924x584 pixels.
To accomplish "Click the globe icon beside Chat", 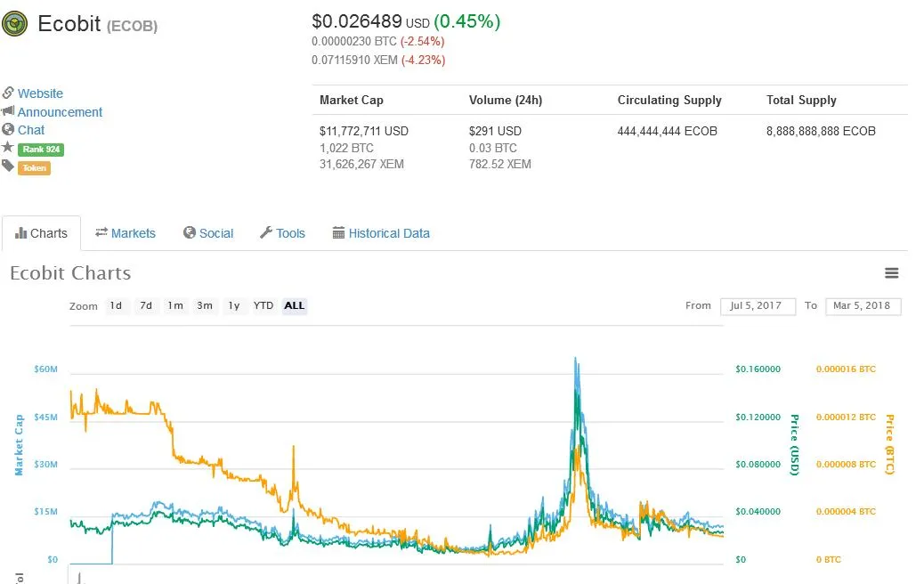I will coord(8,129).
